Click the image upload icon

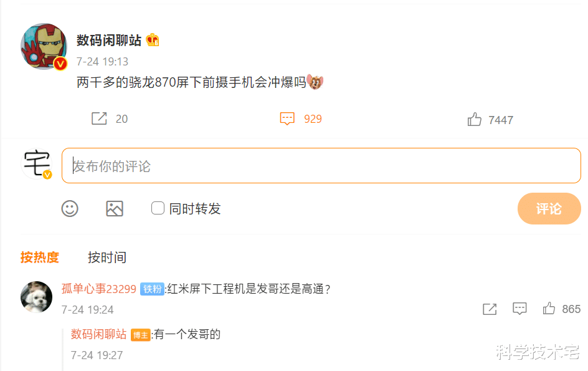pos(115,209)
